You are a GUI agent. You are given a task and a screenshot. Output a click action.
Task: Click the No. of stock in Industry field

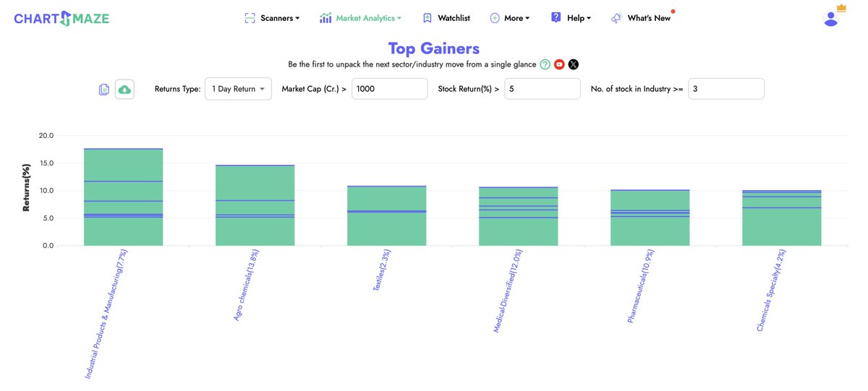point(726,89)
